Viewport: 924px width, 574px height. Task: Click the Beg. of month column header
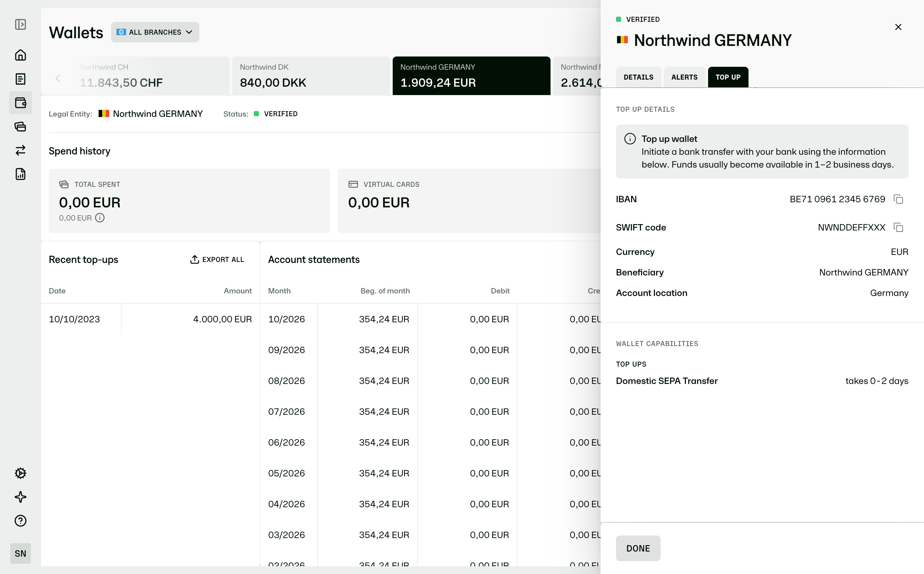click(x=385, y=291)
